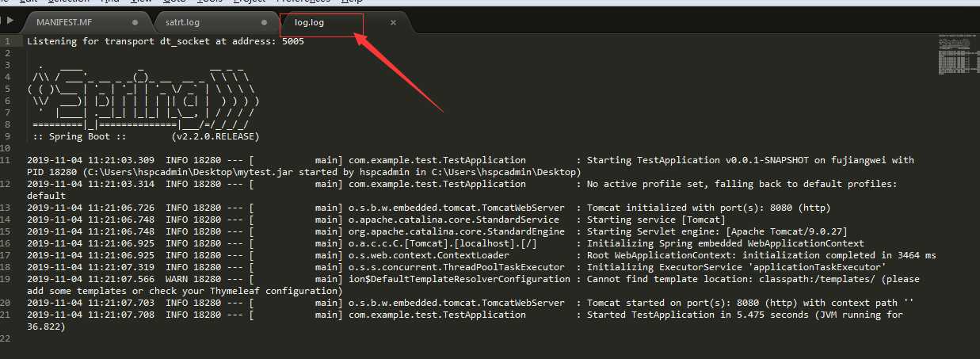Close the log.log tab
The image size is (980, 359).
click(393, 22)
